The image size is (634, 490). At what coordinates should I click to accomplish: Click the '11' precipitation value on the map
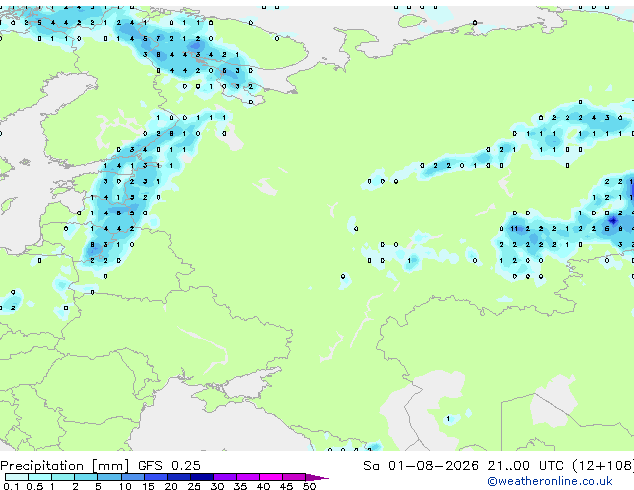tap(514, 229)
